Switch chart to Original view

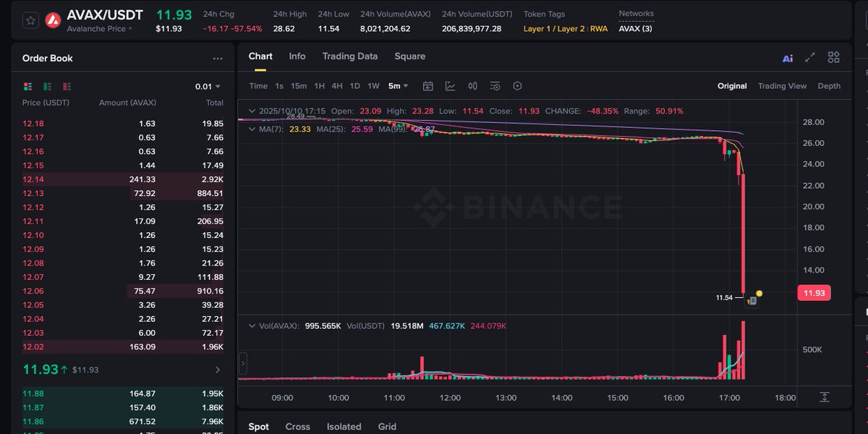(732, 86)
